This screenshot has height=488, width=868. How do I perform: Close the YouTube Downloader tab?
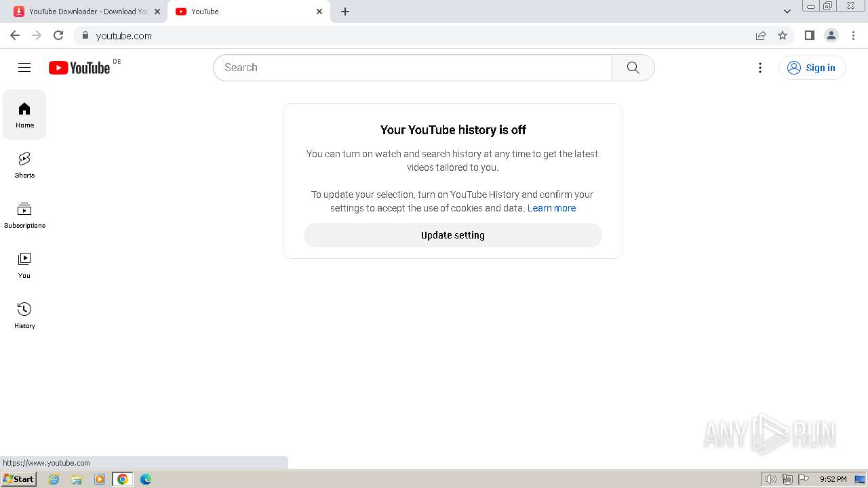[x=157, y=12]
